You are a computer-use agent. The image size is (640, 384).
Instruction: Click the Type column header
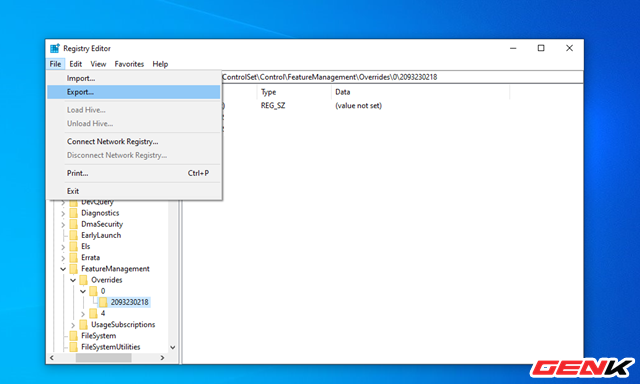[294, 92]
